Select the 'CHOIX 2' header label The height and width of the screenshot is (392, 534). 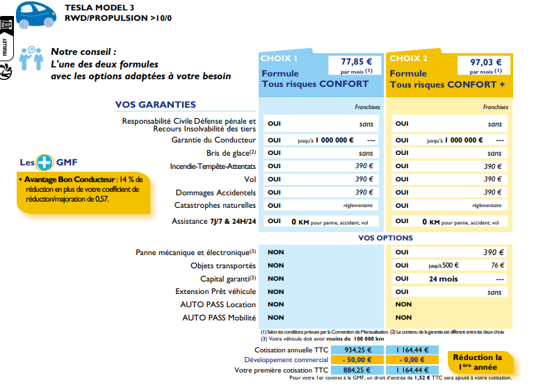click(408, 58)
